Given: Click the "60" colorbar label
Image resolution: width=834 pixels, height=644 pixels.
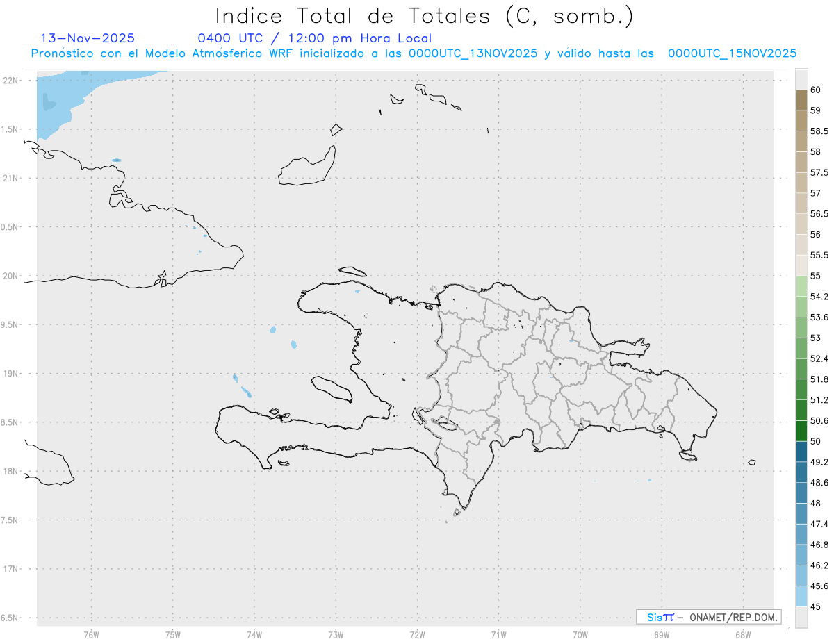Looking at the screenshot, I should 815,90.
